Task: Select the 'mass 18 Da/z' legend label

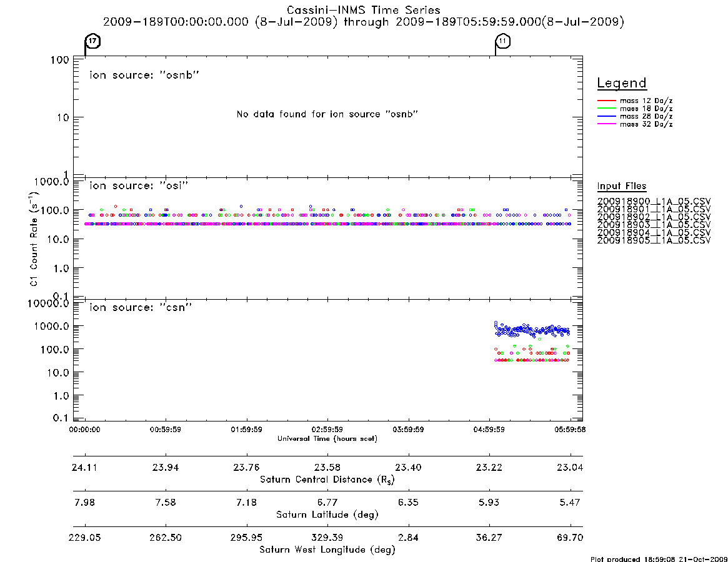Action: (x=646, y=109)
